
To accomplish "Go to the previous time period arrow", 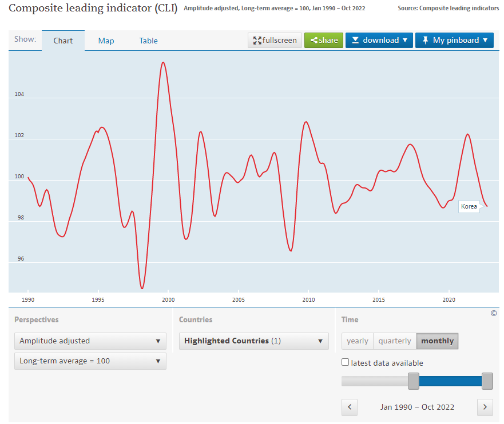I will 349,407.
